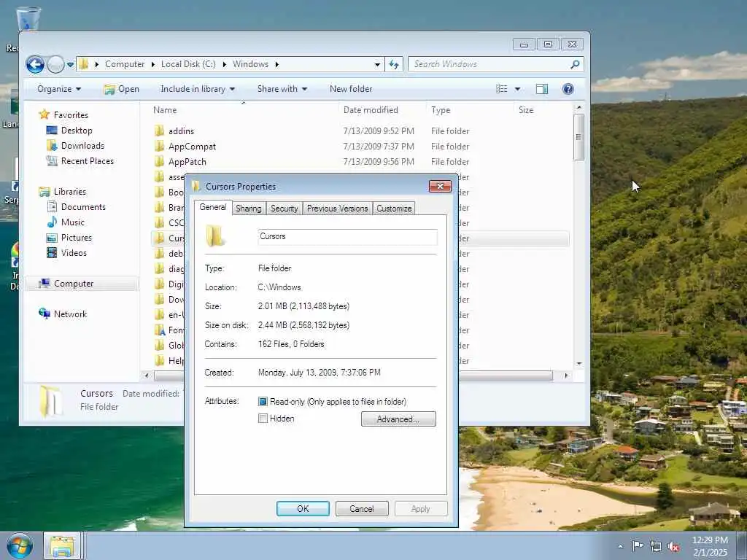
Task: Switch to the Sharing tab
Action: (248, 209)
